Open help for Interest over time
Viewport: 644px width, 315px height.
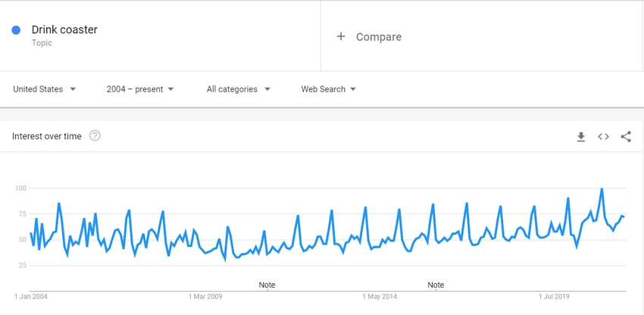(x=95, y=136)
